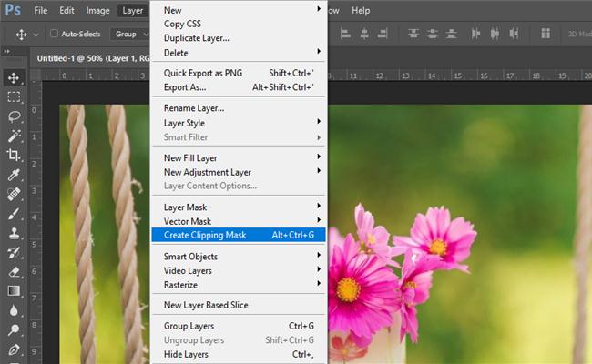Choose Duplicate Layer... from the menu

(x=196, y=38)
